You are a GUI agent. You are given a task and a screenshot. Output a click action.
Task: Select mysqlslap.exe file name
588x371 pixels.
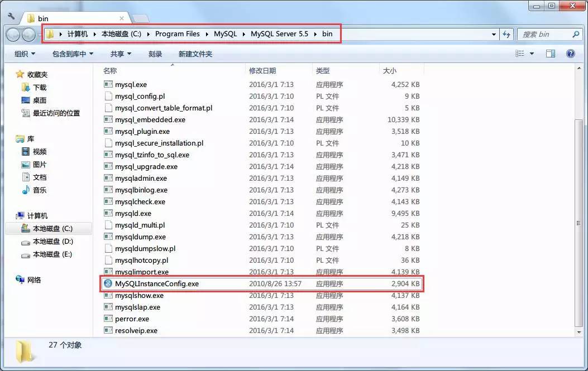pos(137,307)
